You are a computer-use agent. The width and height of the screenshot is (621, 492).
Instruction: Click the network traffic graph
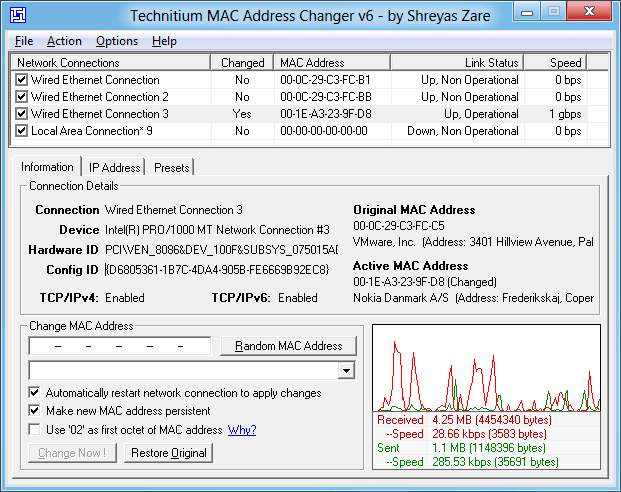(x=487, y=368)
